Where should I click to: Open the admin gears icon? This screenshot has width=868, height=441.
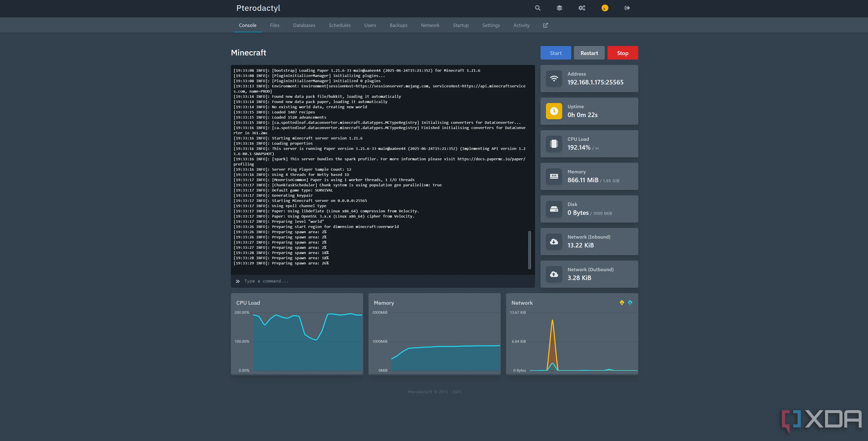(x=582, y=8)
